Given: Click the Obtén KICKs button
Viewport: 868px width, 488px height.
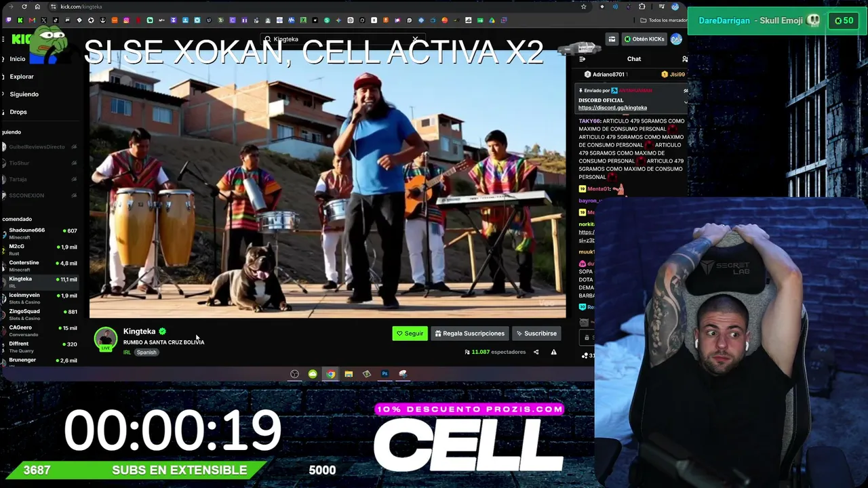Looking at the screenshot, I should pos(644,39).
